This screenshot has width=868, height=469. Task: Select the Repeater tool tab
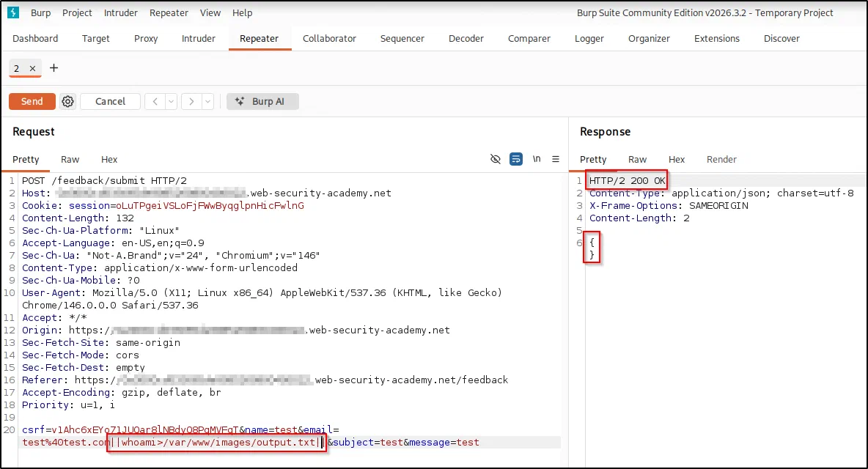[259, 38]
